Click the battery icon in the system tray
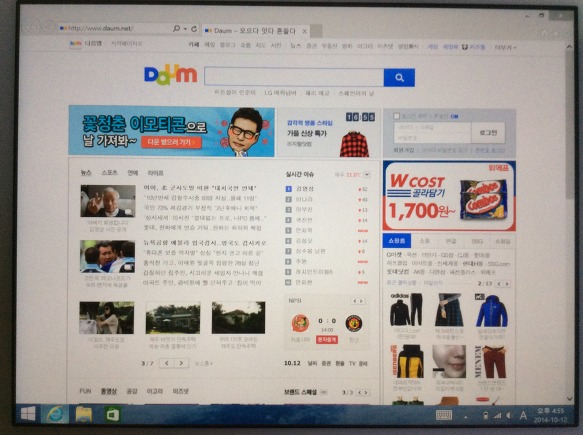The height and width of the screenshot is (435, 583). click(485, 416)
